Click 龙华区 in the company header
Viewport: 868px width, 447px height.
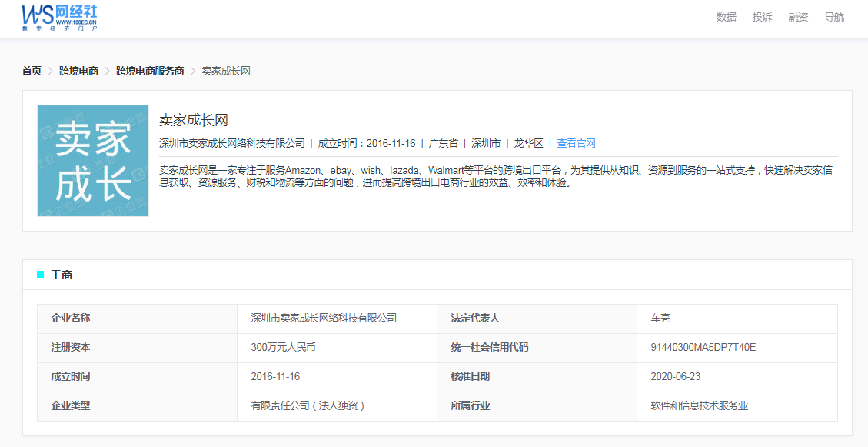[x=529, y=143]
